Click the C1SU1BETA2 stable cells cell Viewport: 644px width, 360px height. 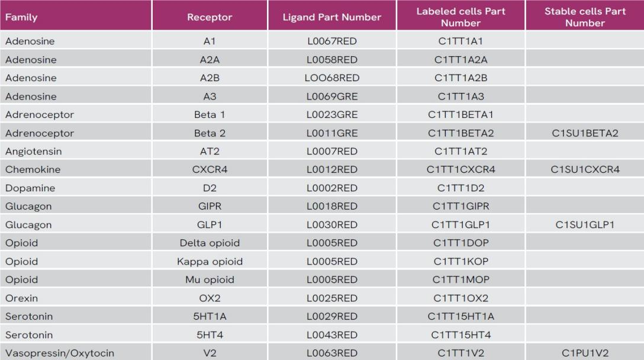point(585,133)
